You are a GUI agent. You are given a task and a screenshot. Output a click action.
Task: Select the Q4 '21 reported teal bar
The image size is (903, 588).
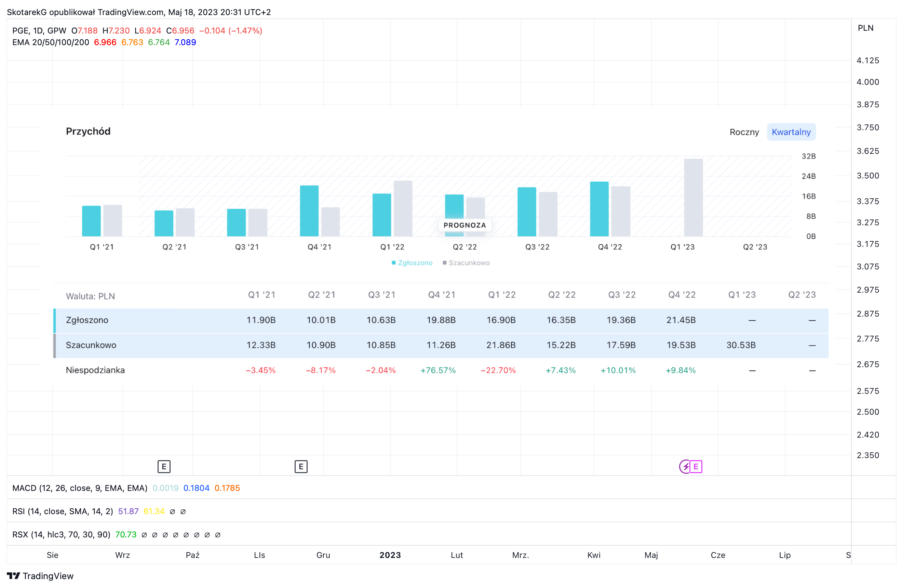tap(309, 211)
